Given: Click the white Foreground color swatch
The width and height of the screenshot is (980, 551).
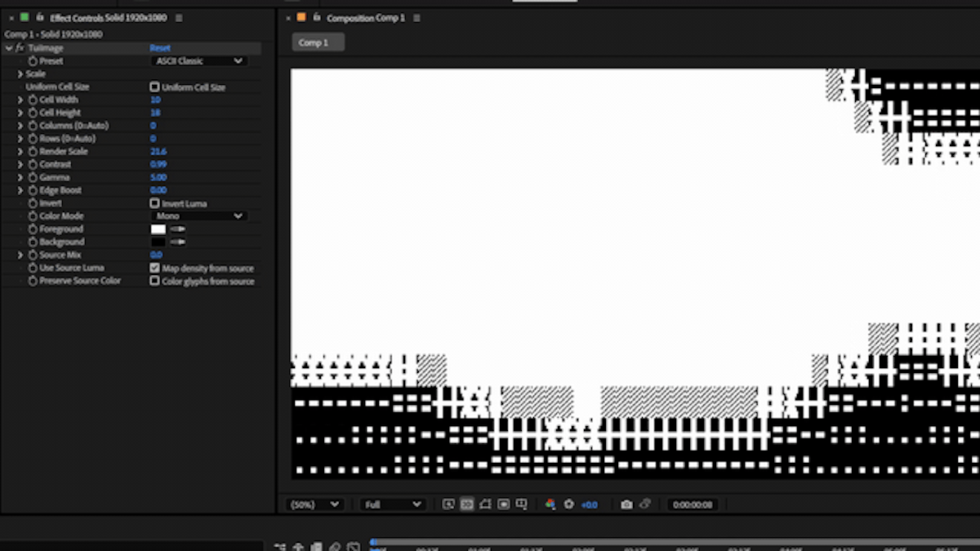Looking at the screenshot, I should 158,229.
